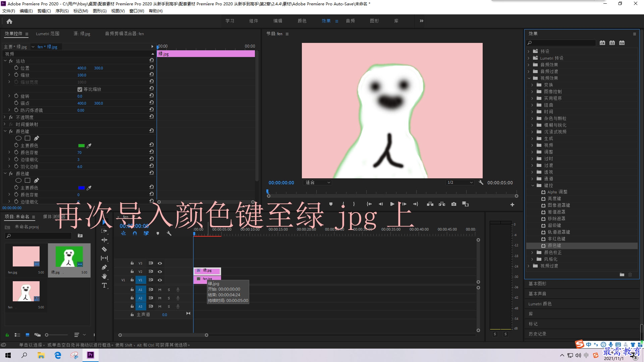The image size is (644, 362).
Task: Open the 序列(S) menu
Action: click(x=62, y=11)
